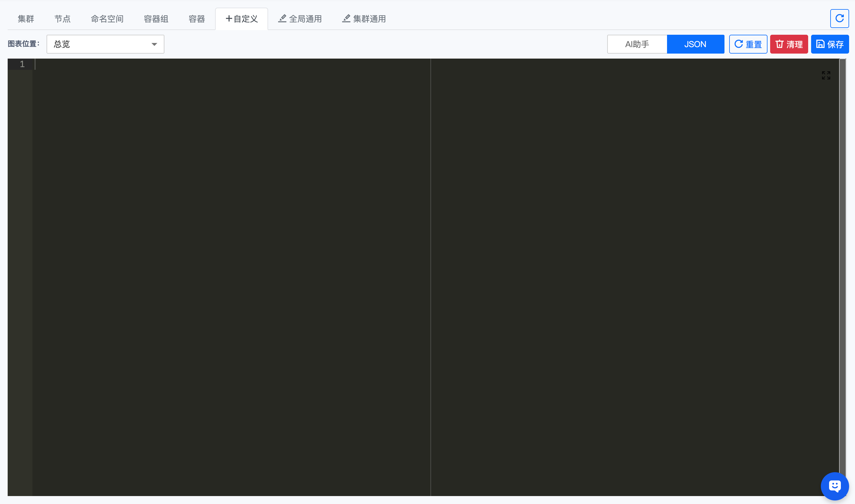Screen dimensions: 855x504
Task: Switch editor mode to AI助手
Action: click(637, 44)
